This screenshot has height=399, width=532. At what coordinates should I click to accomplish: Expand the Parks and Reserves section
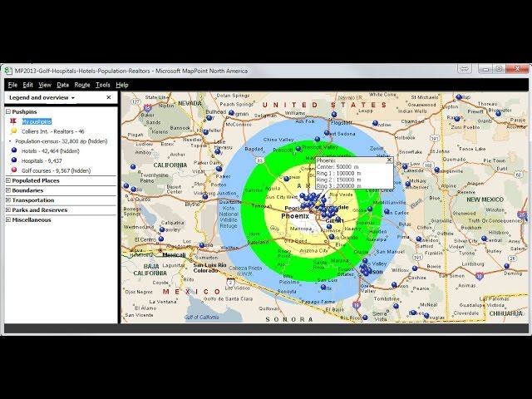[x=8, y=210]
